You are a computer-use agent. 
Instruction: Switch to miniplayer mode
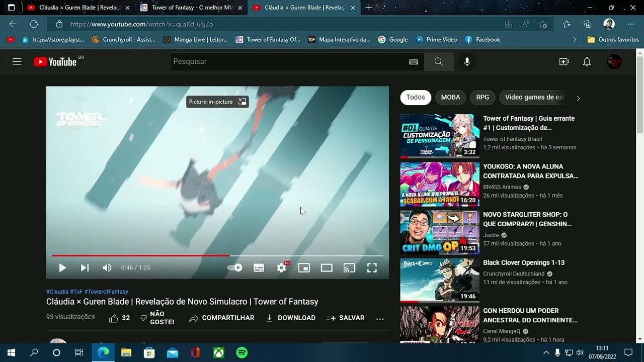point(304,268)
